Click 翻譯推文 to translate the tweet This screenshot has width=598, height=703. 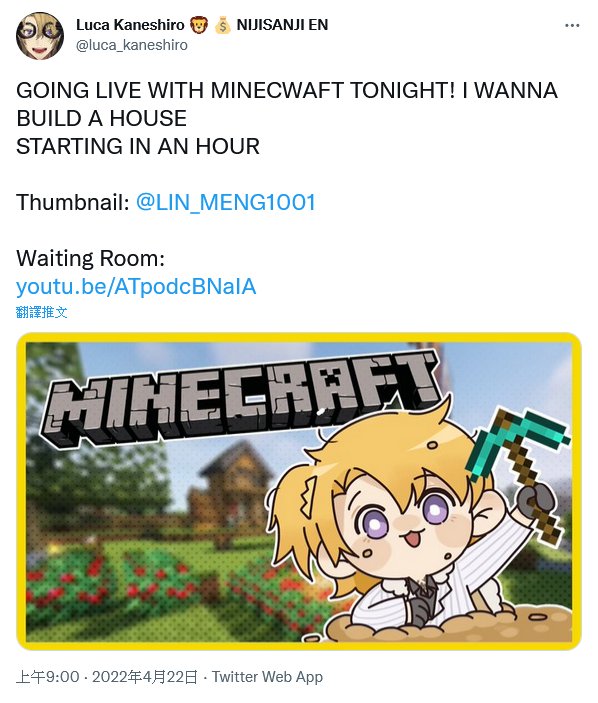[41, 312]
